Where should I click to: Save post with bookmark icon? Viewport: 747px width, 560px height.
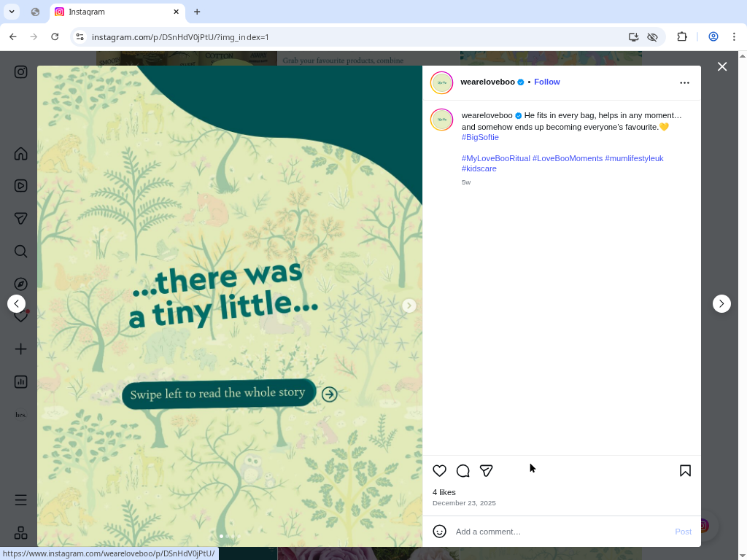[x=685, y=471]
